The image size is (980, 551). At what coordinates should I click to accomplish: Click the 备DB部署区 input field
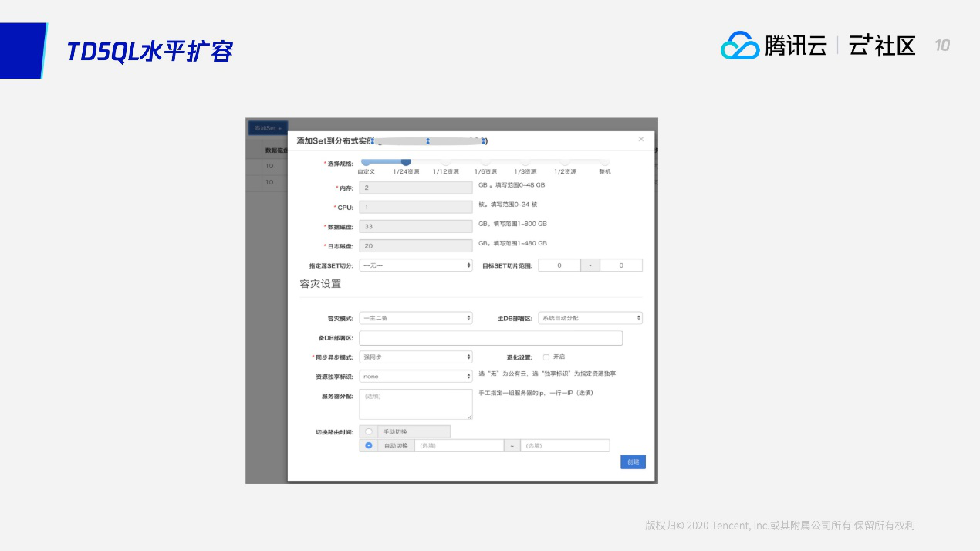pos(491,338)
